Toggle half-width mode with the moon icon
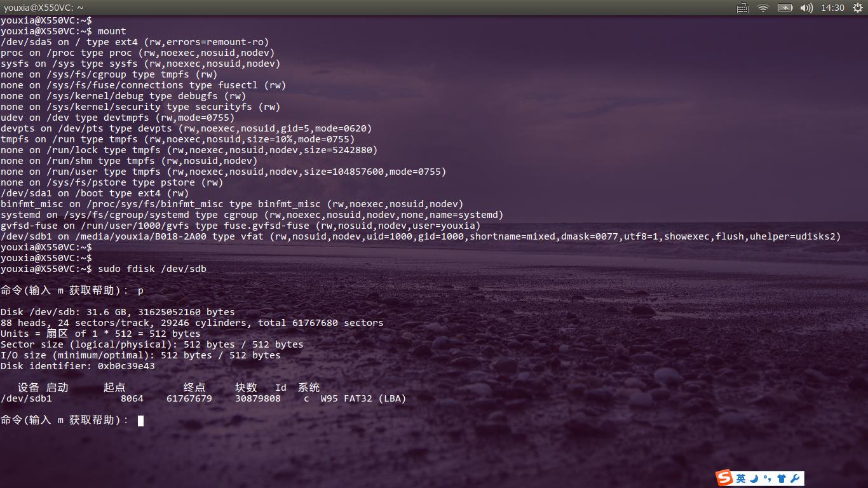This screenshot has width=868, height=488. (754, 478)
